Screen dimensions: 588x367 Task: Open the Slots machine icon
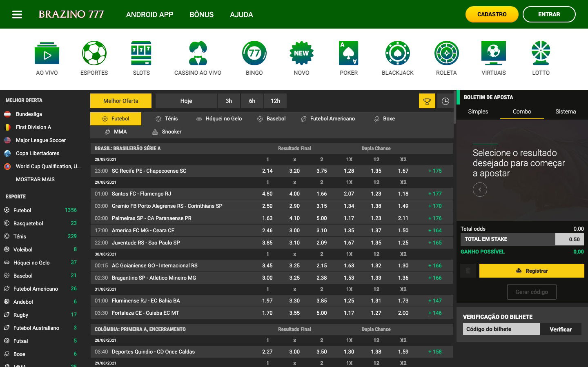(x=141, y=53)
